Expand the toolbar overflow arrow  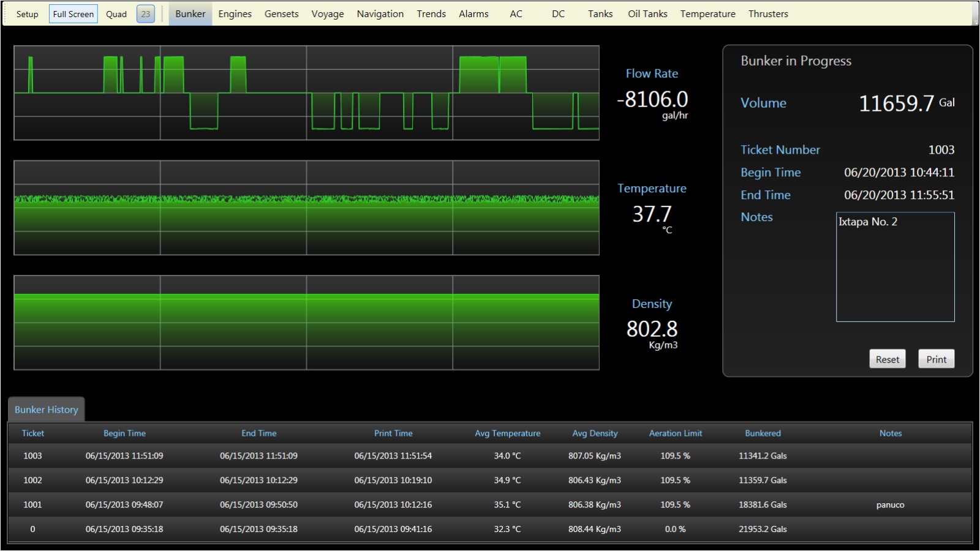click(x=975, y=22)
